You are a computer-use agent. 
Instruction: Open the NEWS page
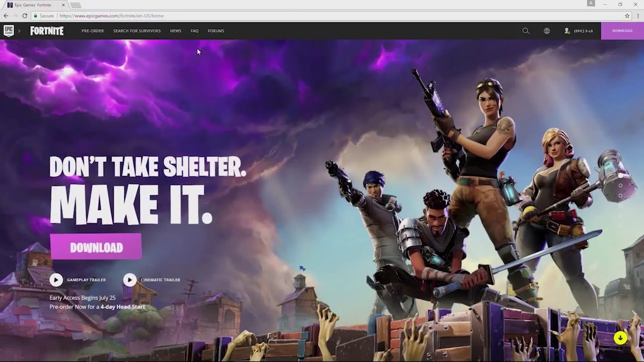tap(176, 31)
